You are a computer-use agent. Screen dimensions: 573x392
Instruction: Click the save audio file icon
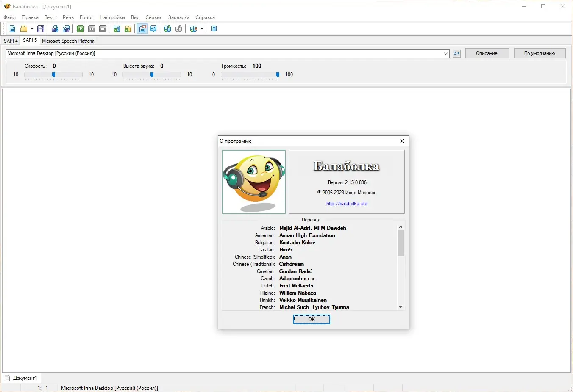(55, 29)
